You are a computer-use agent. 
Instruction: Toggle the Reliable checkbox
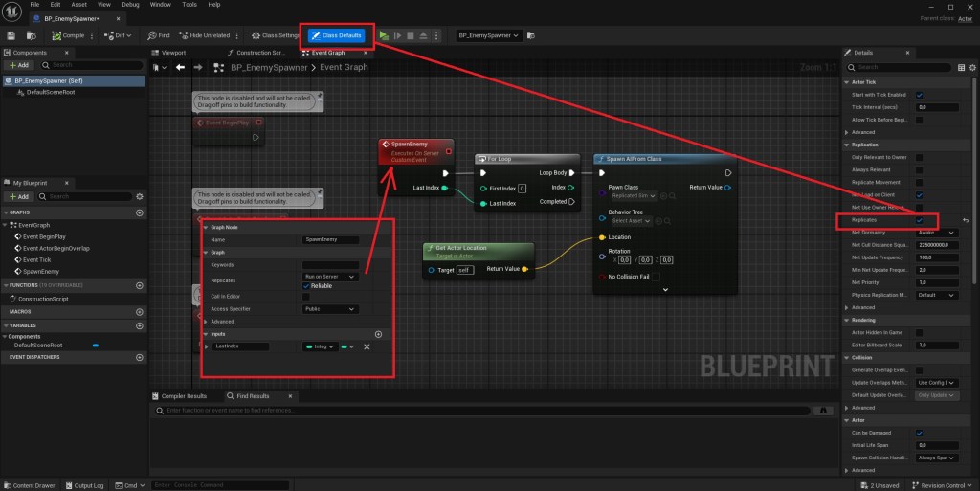[x=306, y=285]
